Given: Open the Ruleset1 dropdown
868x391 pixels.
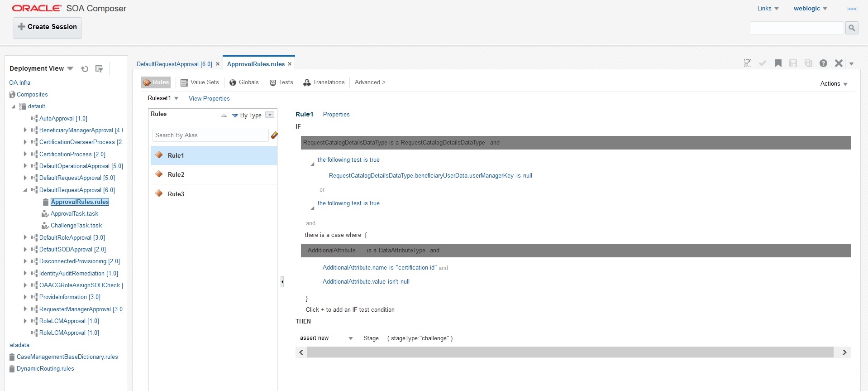Looking at the screenshot, I should pos(176,98).
